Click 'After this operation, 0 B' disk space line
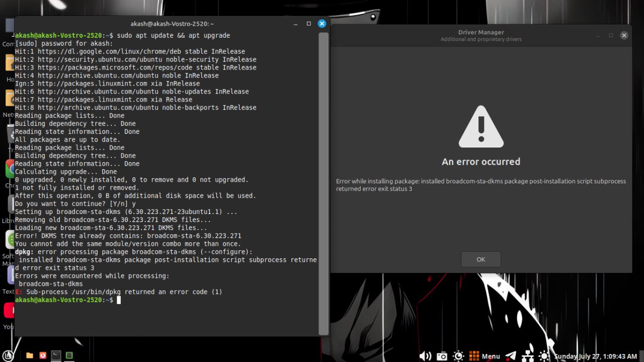The width and height of the screenshot is (644, 362). tap(136, 196)
